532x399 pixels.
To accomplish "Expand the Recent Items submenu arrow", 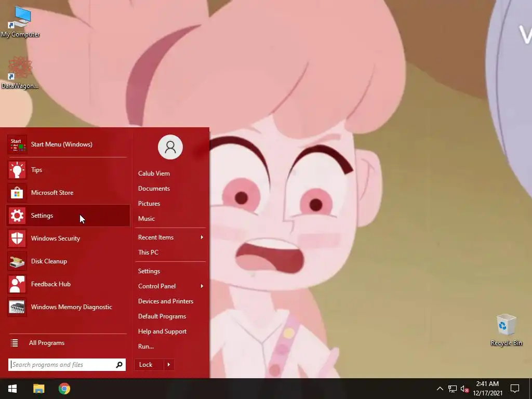I will (x=202, y=237).
